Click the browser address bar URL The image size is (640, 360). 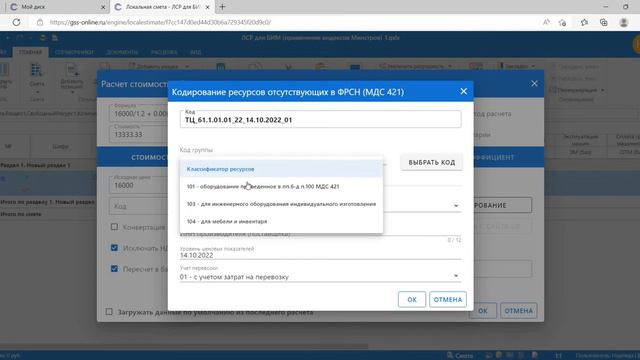pos(160,22)
